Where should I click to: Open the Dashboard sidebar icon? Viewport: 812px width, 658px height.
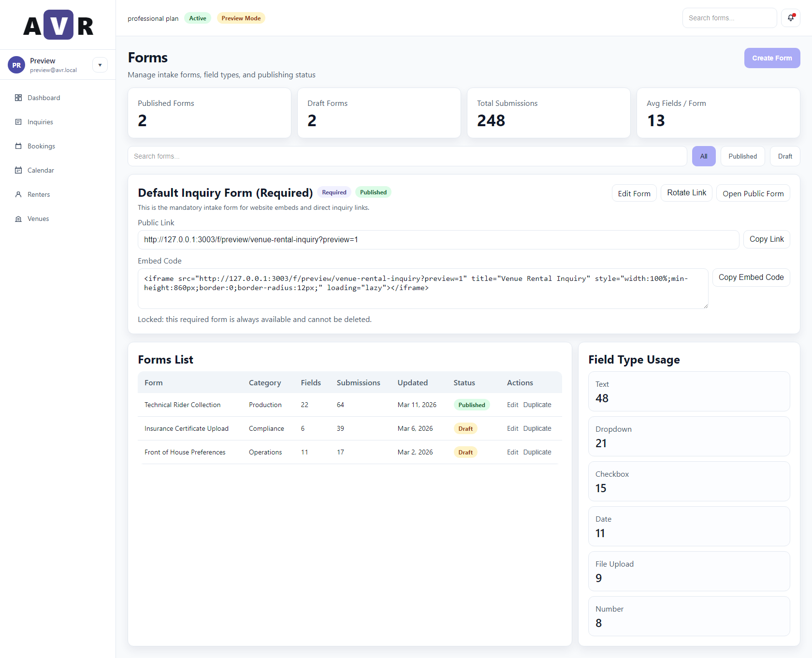tap(18, 98)
